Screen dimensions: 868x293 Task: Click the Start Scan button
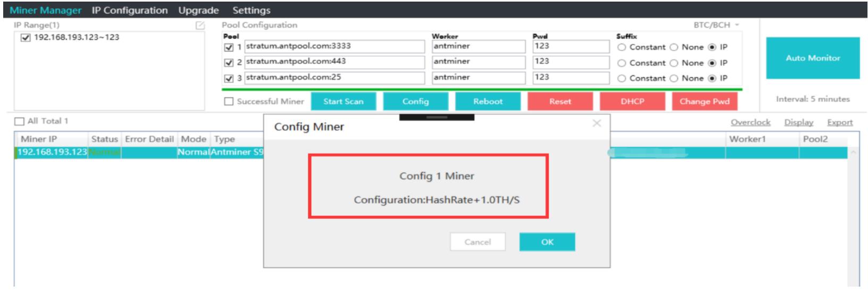[343, 101]
